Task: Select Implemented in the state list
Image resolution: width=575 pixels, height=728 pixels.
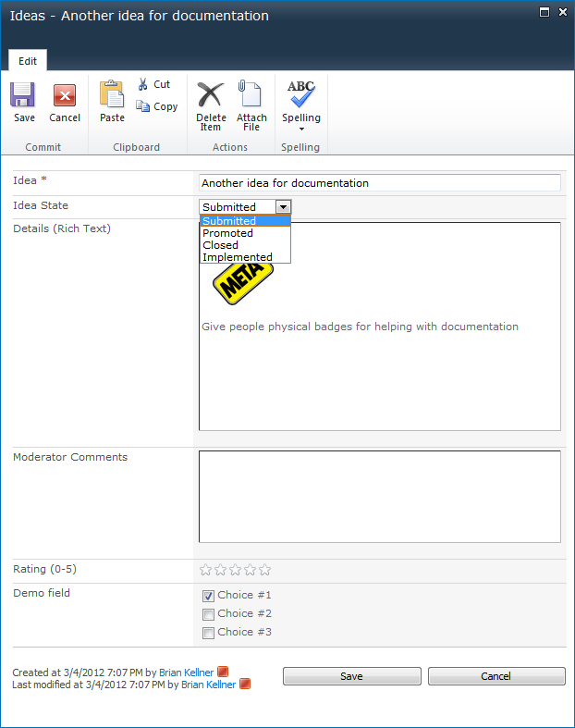Action: click(x=238, y=257)
